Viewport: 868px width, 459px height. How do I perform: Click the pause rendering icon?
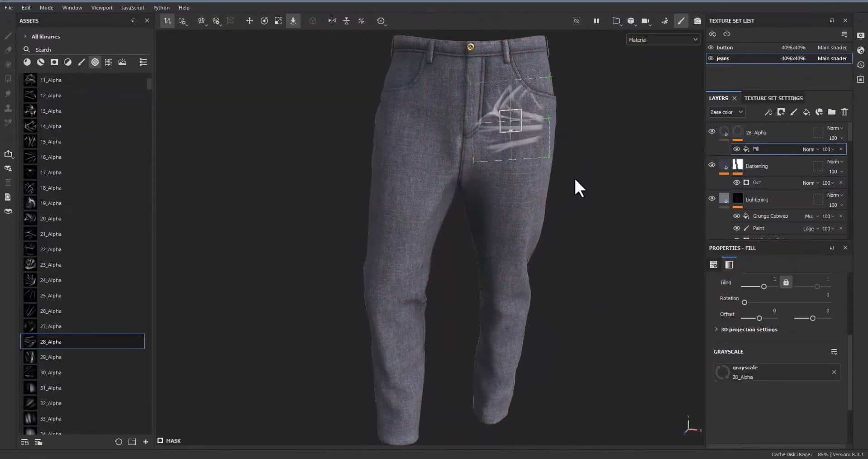click(x=596, y=21)
